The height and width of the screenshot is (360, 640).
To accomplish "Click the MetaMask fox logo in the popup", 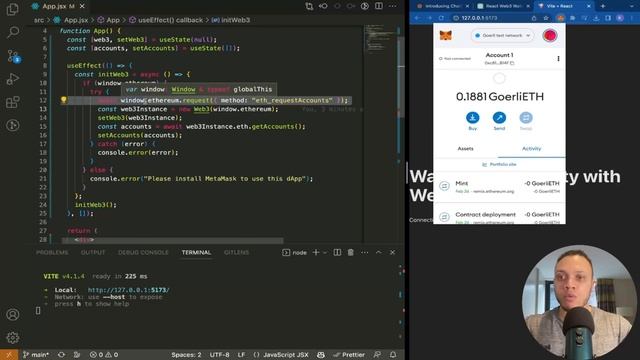I will coord(446,36).
